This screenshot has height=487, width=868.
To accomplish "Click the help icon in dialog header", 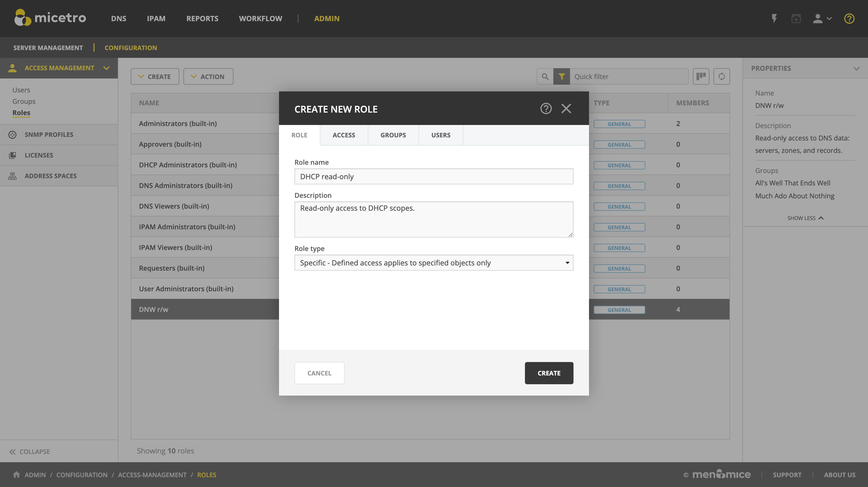I will pyautogui.click(x=546, y=108).
